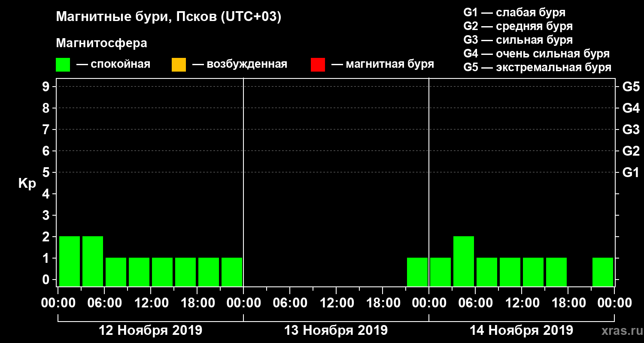Click the 14 November Kp 2 bar
The image size is (644, 343).
(x=464, y=261)
